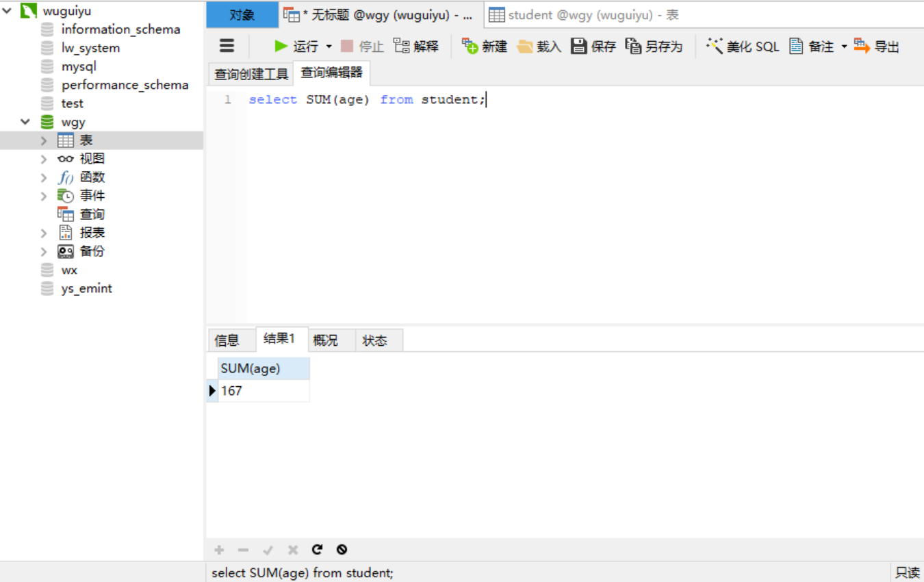Click the Load (载入) folder icon
This screenshot has height=582, width=924.
pyautogui.click(x=525, y=46)
